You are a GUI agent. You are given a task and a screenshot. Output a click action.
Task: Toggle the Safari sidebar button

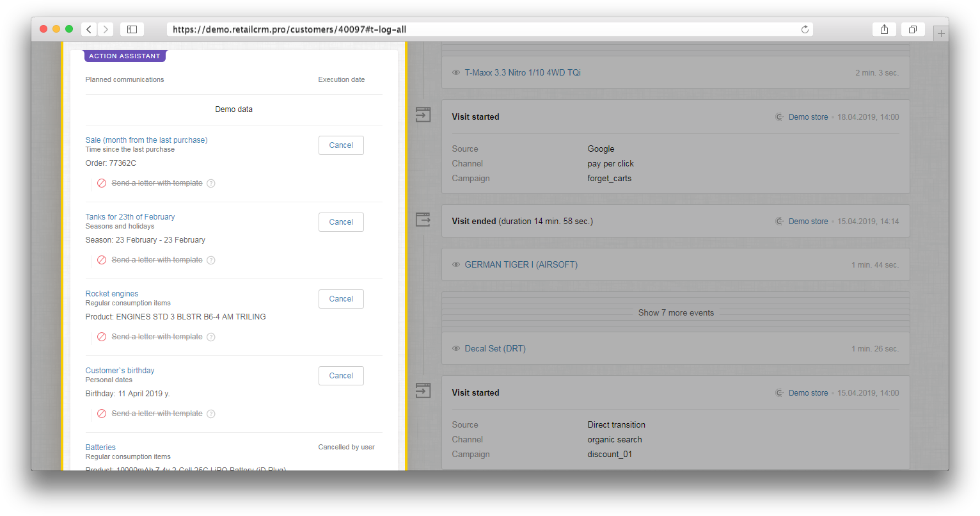(132, 29)
